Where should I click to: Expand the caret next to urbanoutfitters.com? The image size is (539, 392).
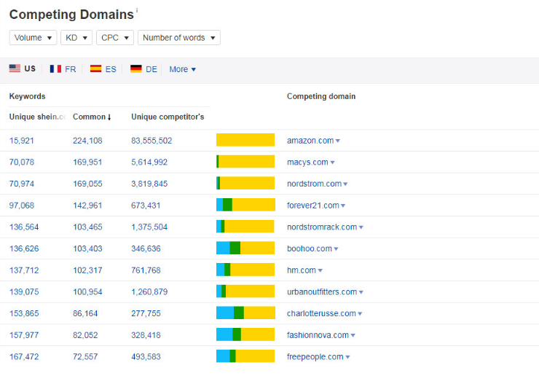tap(361, 292)
